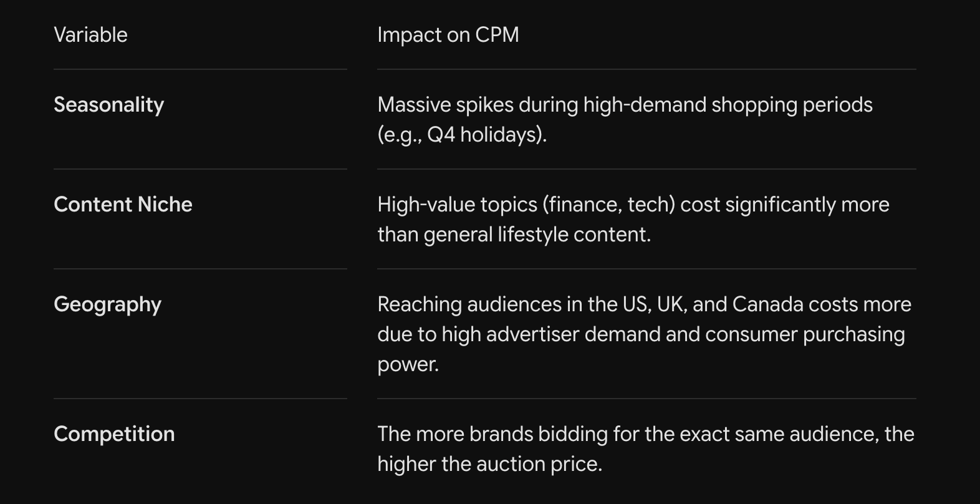
Task: Click the general lifestyle content line
Action: (x=514, y=235)
